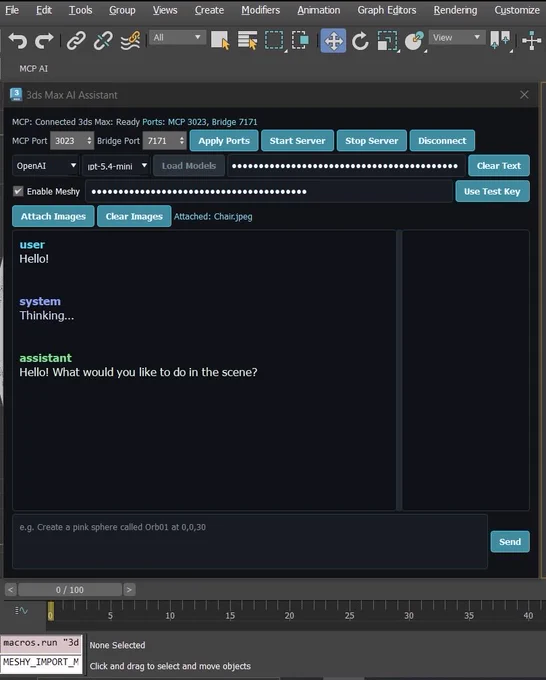Click the Start Server button

pyautogui.click(x=297, y=141)
